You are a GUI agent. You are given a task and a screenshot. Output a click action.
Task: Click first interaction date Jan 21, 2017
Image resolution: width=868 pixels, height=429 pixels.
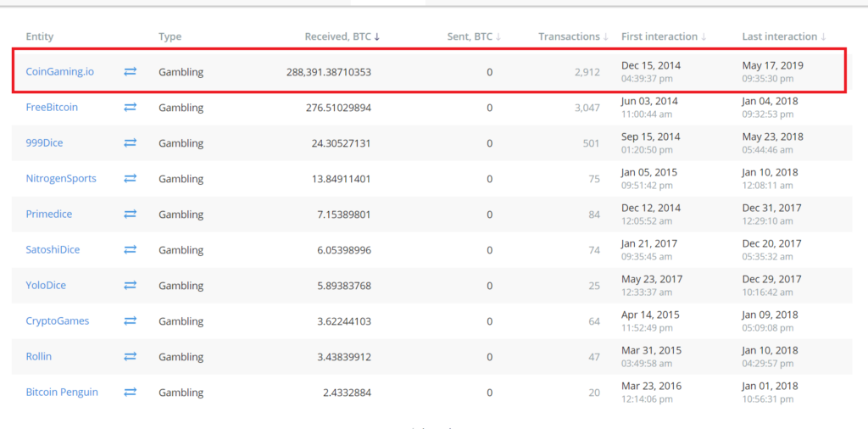coord(648,243)
